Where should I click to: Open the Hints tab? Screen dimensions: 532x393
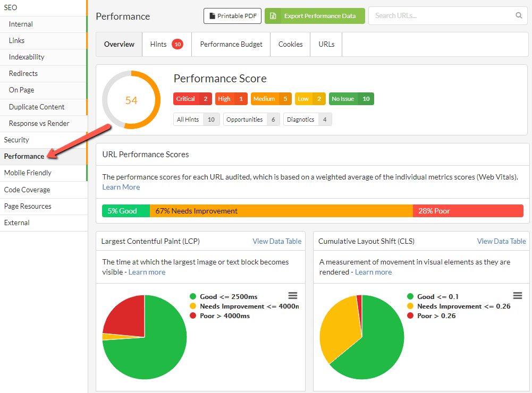click(166, 45)
